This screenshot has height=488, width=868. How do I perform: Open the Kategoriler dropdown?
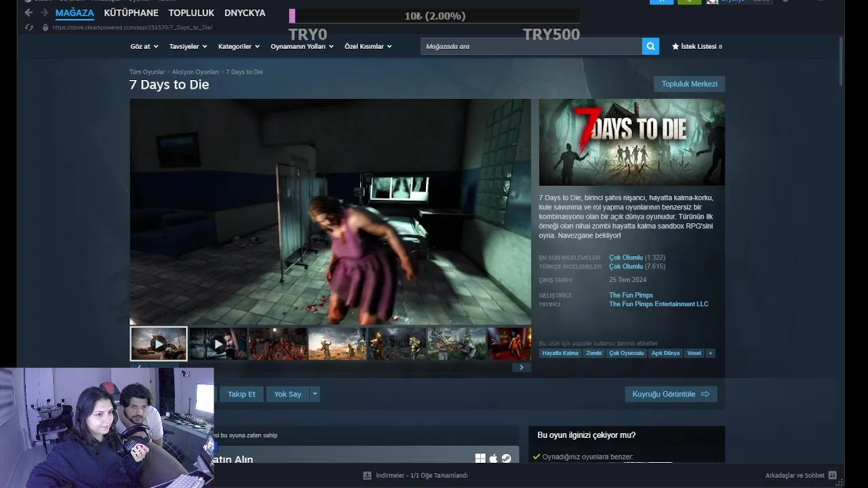point(239,46)
